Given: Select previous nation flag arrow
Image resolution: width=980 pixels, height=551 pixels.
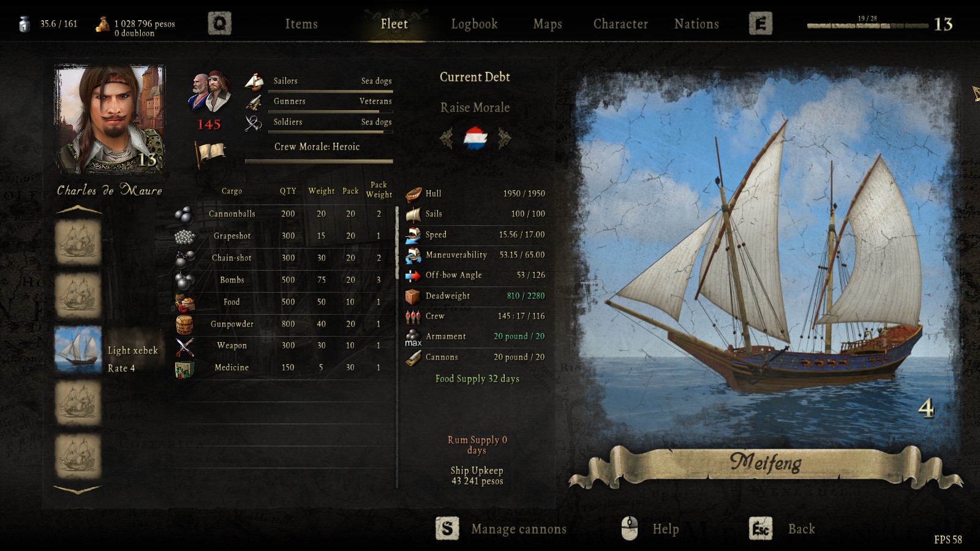Looking at the screenshot, I should [447, 138].
